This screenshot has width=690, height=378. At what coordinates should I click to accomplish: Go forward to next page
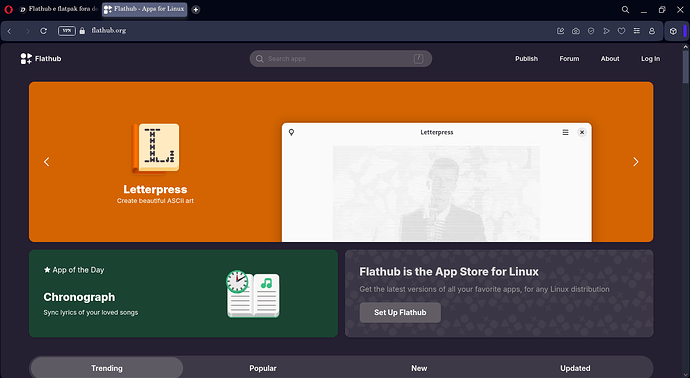[27, 31]
